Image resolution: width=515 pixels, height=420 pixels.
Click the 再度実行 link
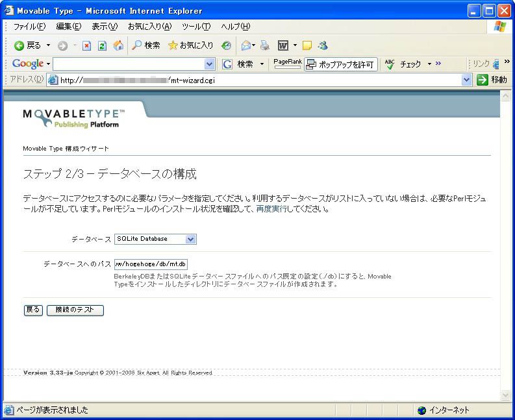point(271,209)
